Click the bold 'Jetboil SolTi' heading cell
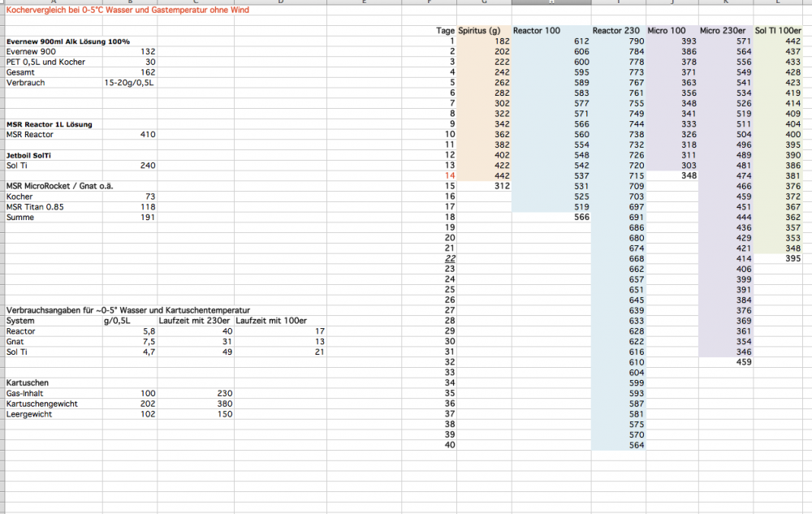This screenshot has height=514, width=812. [x=34, y=154]
